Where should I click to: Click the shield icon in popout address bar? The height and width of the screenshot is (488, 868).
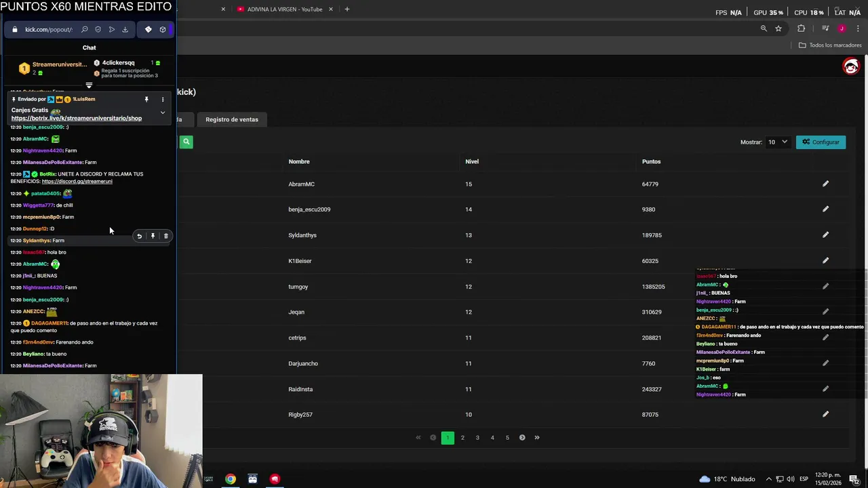(x=98, y=29)
